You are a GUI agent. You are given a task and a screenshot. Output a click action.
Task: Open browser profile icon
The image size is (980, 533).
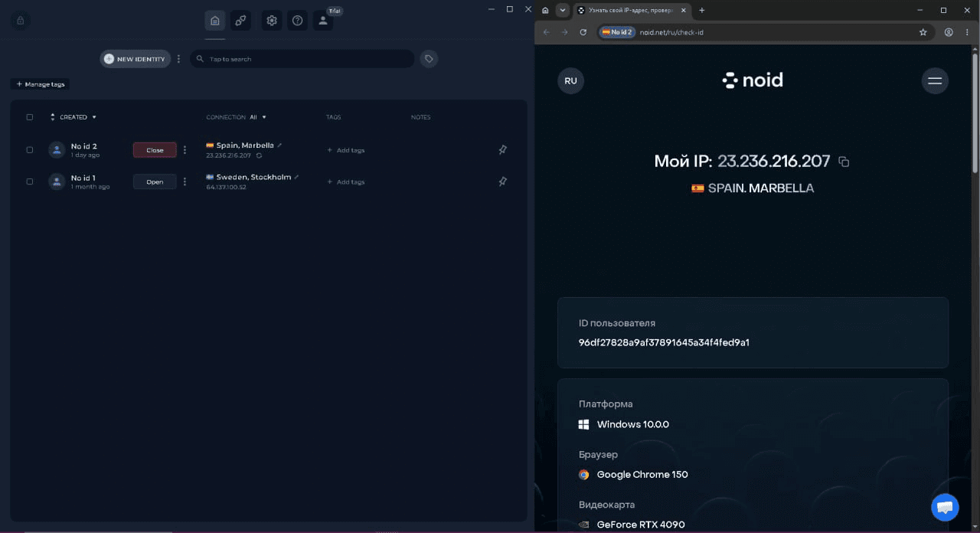tap(949, 32)
